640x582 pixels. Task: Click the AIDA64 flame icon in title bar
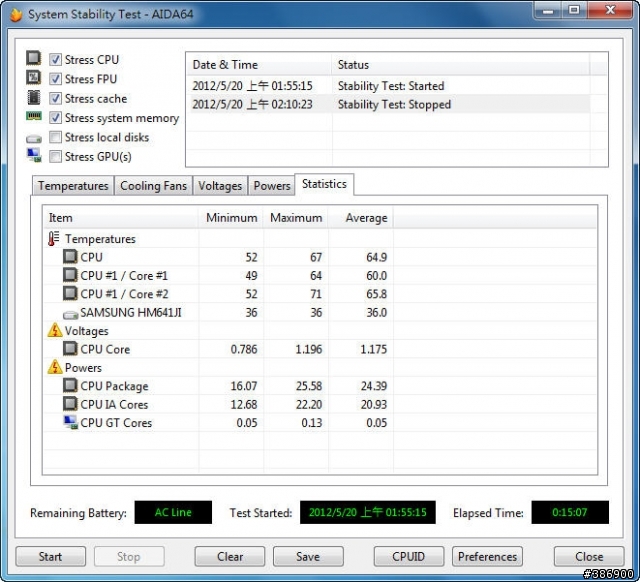click(x=16, y=14)
